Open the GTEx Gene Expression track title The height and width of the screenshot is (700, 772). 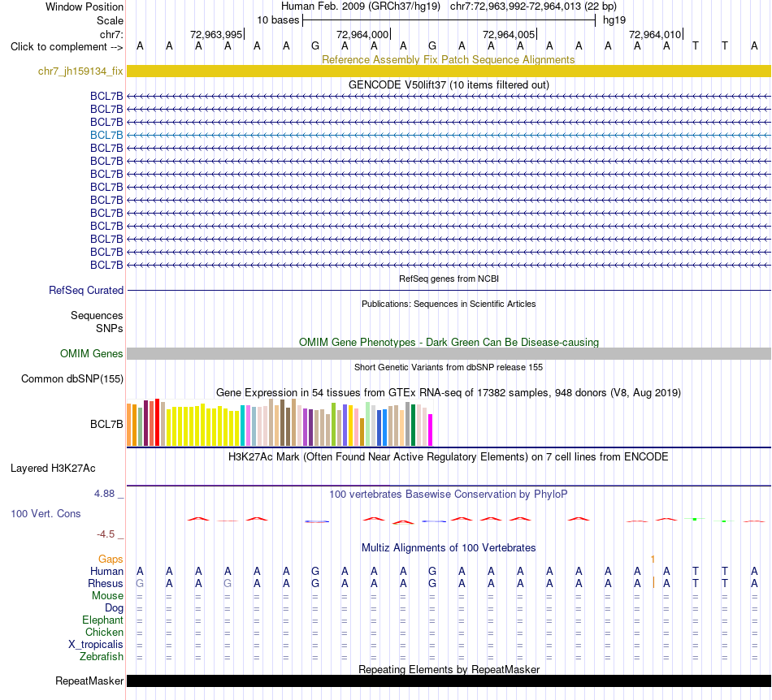[449, 392]
